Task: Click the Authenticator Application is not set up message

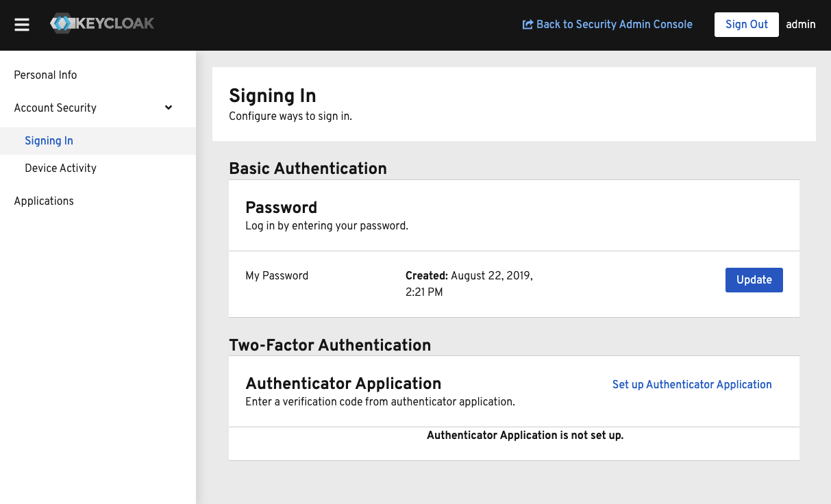Action: tap(525, 436)
